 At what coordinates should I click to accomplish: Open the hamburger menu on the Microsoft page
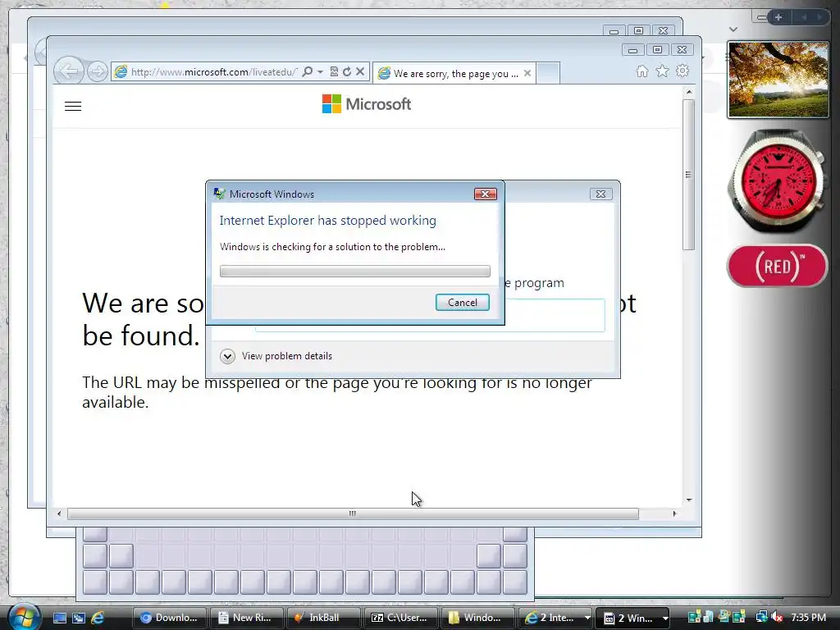tap(73, 106)
